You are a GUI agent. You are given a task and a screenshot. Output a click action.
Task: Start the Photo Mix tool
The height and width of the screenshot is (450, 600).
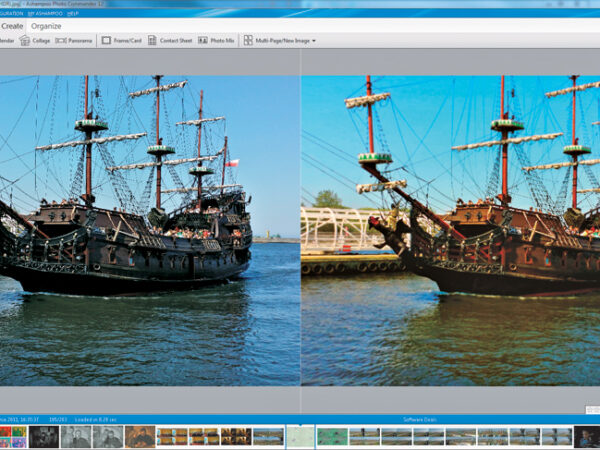(215, 41)
